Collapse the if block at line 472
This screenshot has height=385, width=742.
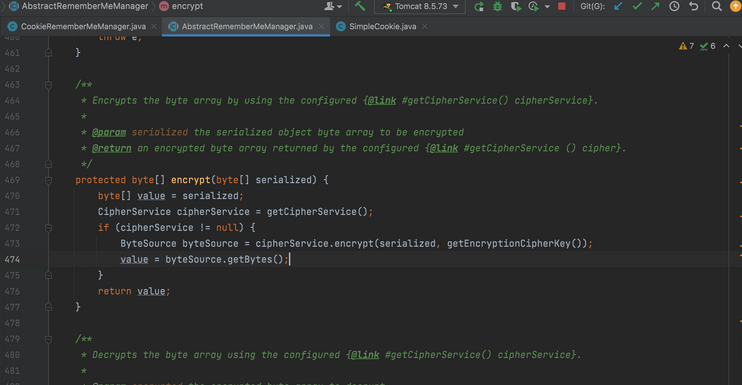48,228
